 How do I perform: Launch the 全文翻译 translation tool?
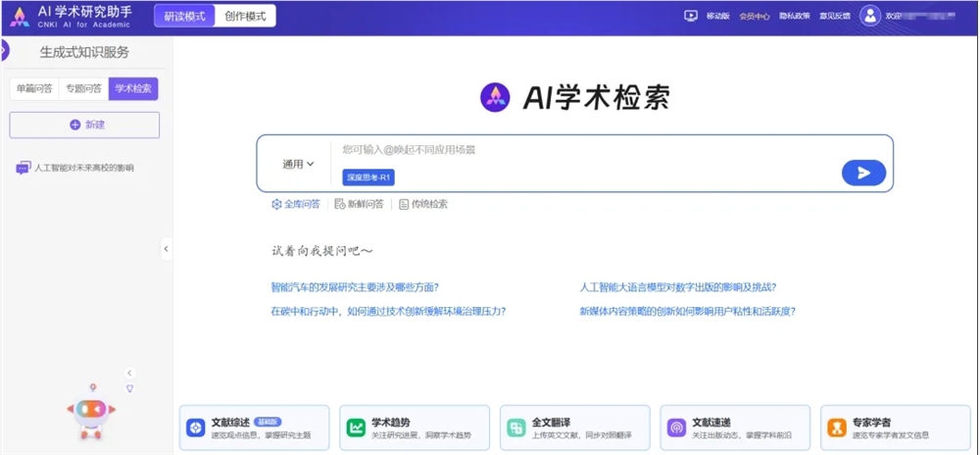point(574,428)
